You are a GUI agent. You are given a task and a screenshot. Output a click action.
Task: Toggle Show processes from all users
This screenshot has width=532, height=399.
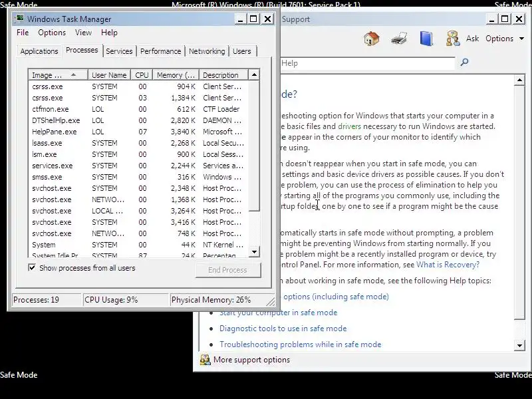point(32,268)
